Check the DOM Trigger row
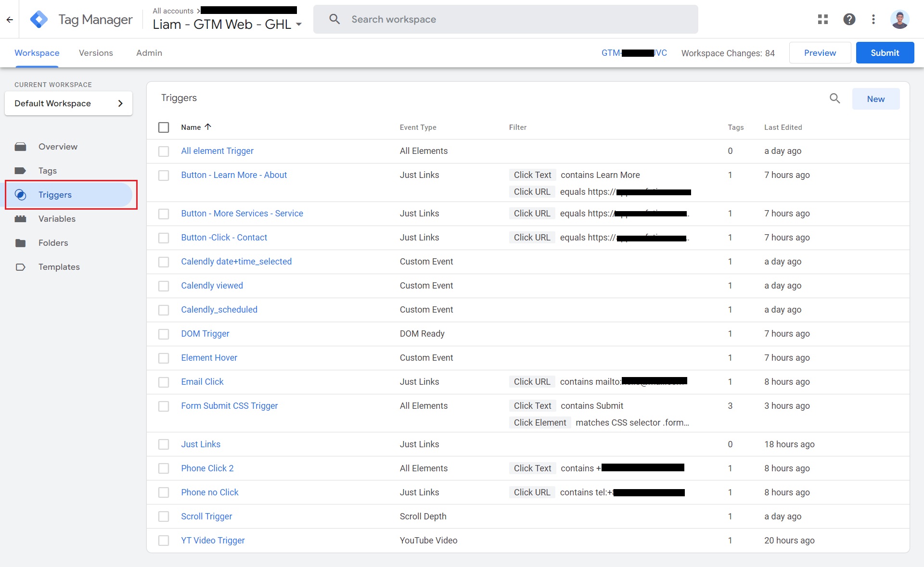Image resolution: width=924 pixels, height=567 pixels. (x=164, y=334)
